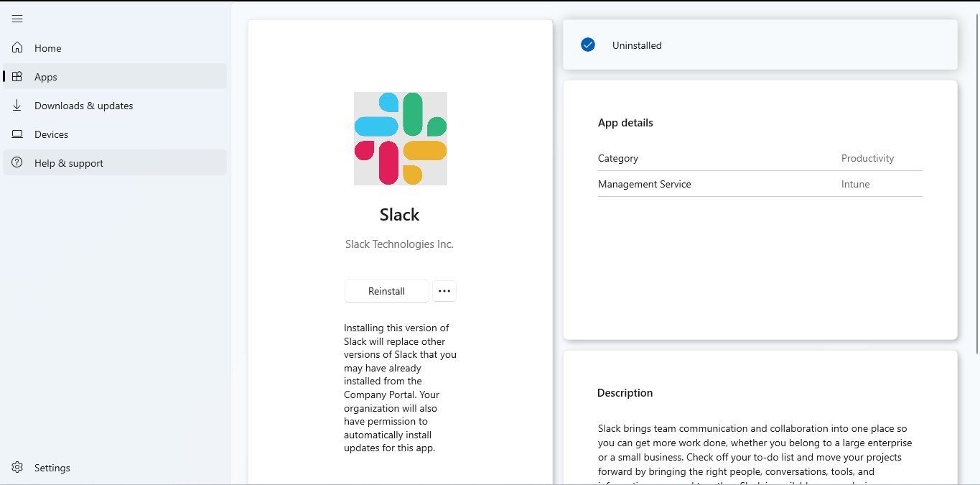The height and width of the screenshot is (485, 980).
Task: Select the Category label
Action: coord(618,158)
